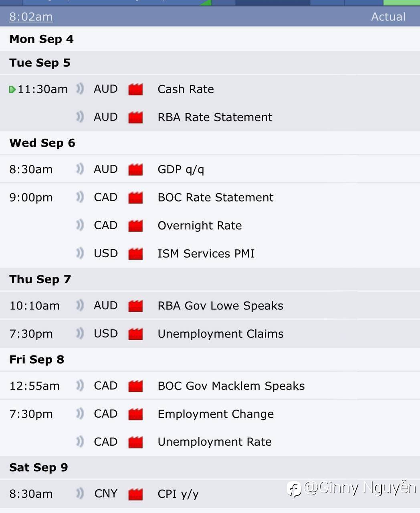The height and width of the screenshot is (513, 420).
Task: Click the red impact icon for Cash Rate
Action: [135, 89]
